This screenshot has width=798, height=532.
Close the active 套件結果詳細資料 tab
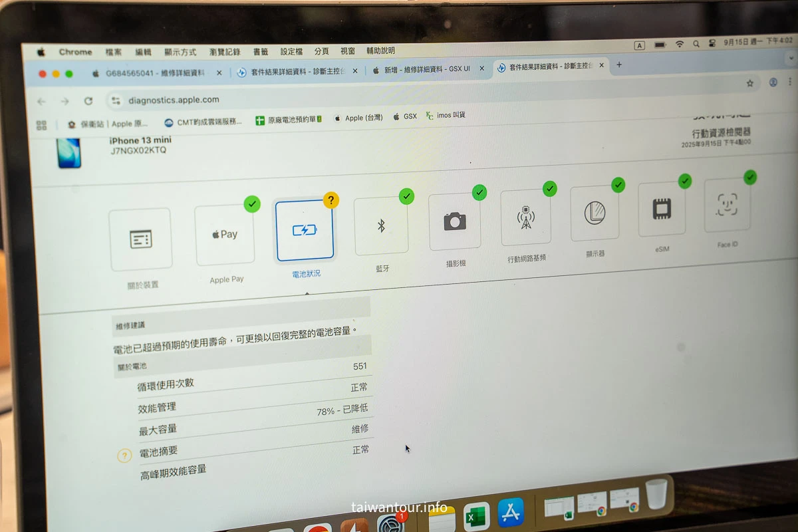(602, 66)
